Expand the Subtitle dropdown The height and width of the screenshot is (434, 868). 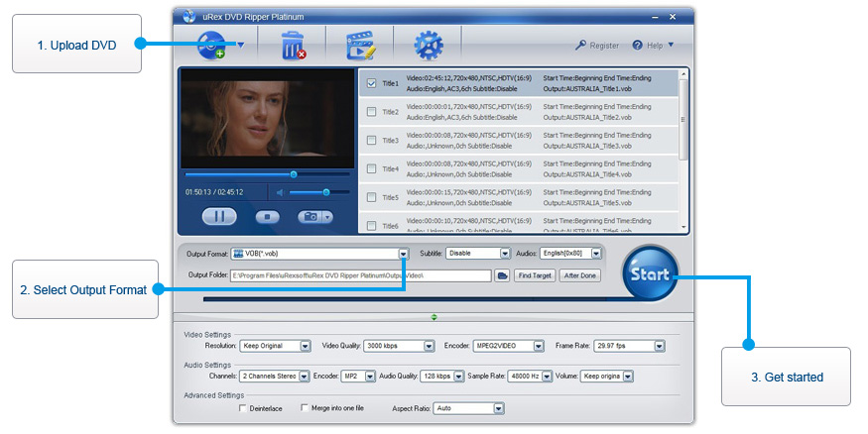(x=505, y=254)
